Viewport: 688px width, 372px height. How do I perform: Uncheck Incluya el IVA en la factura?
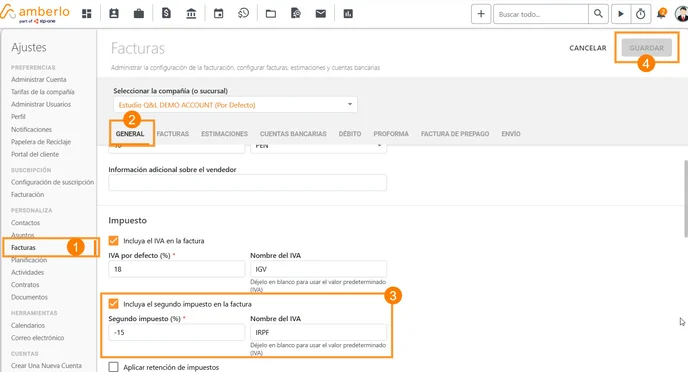point(114,241)
